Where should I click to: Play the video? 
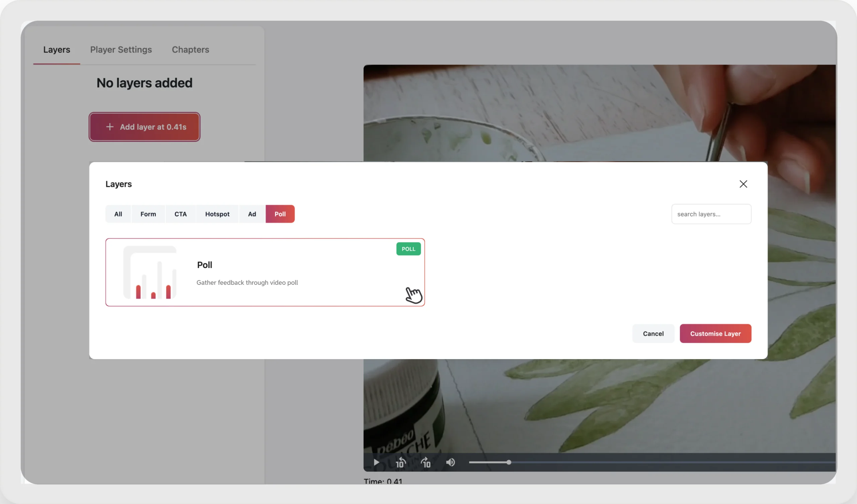tap(376, 463)
